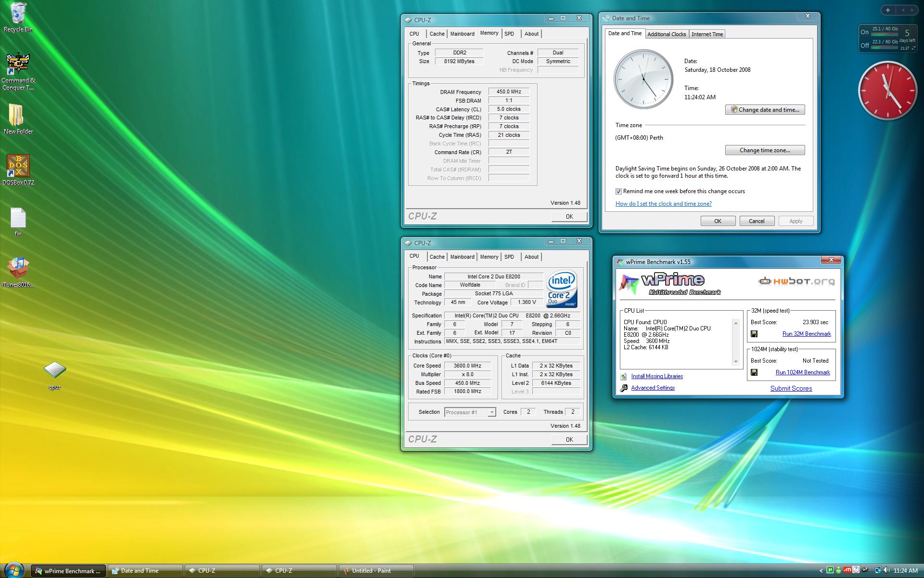This screenshot has height=578, width=924.
Task: Click the refresh icon on usage gadget
Action: point(913,48)
